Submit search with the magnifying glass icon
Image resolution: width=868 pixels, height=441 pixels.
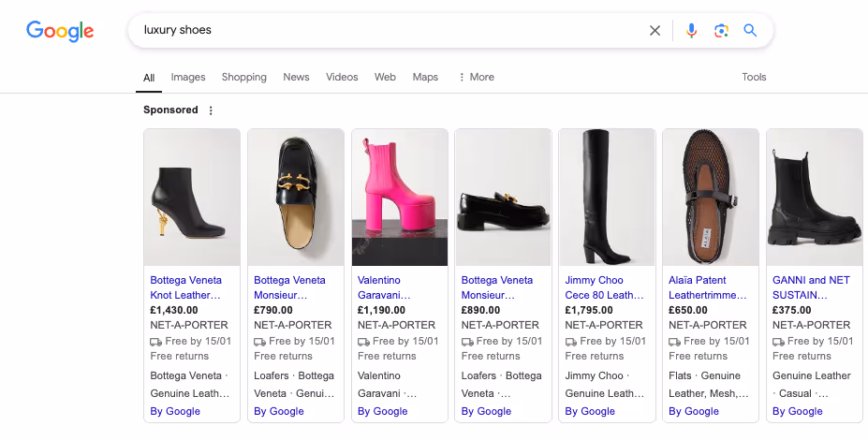point(750,30)
